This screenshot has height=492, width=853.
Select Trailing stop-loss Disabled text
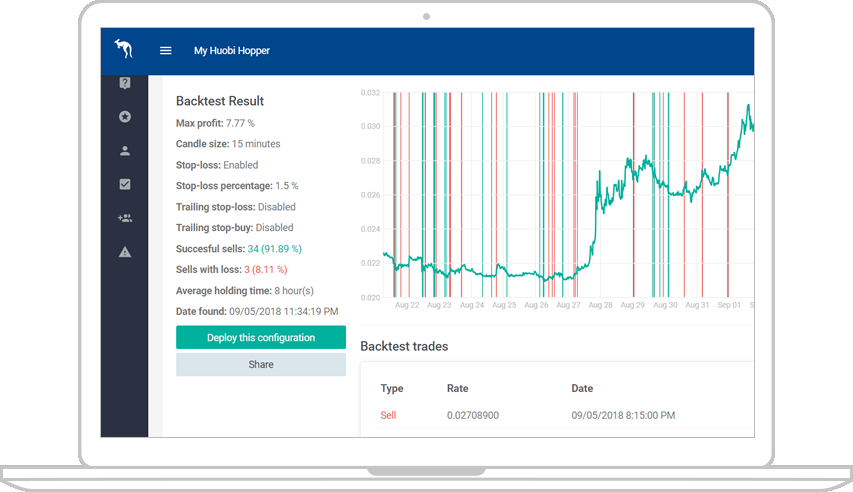point(236,207)
